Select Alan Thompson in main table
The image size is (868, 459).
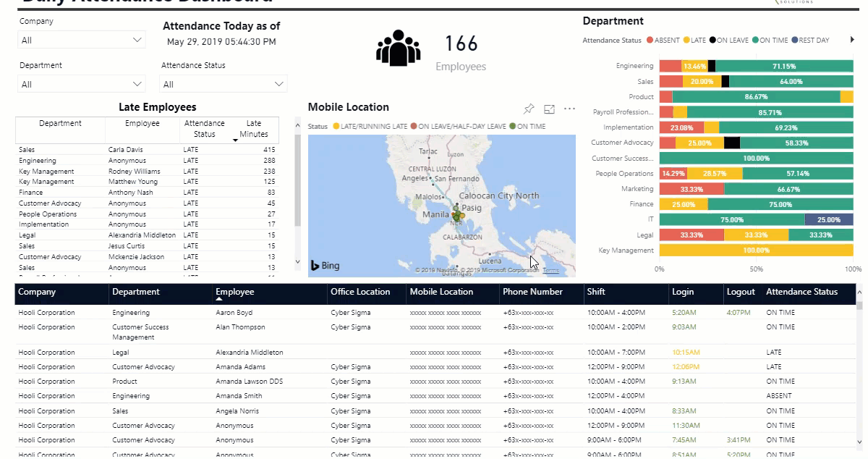[434, 332]
